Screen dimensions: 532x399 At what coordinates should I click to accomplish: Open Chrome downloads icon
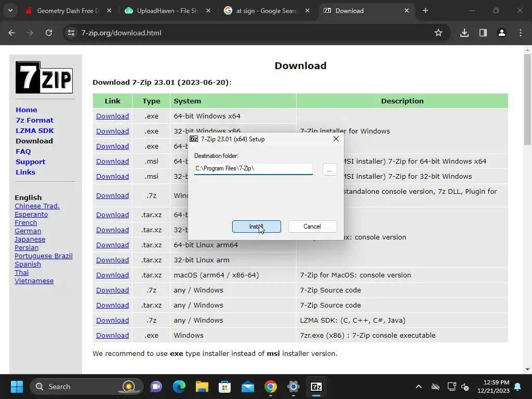pos(464,33)
